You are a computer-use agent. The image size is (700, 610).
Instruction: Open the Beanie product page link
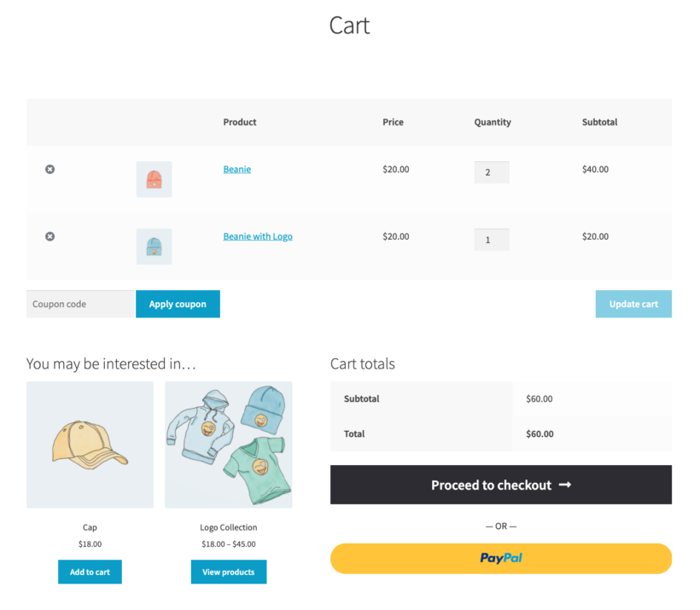(236, 169)
